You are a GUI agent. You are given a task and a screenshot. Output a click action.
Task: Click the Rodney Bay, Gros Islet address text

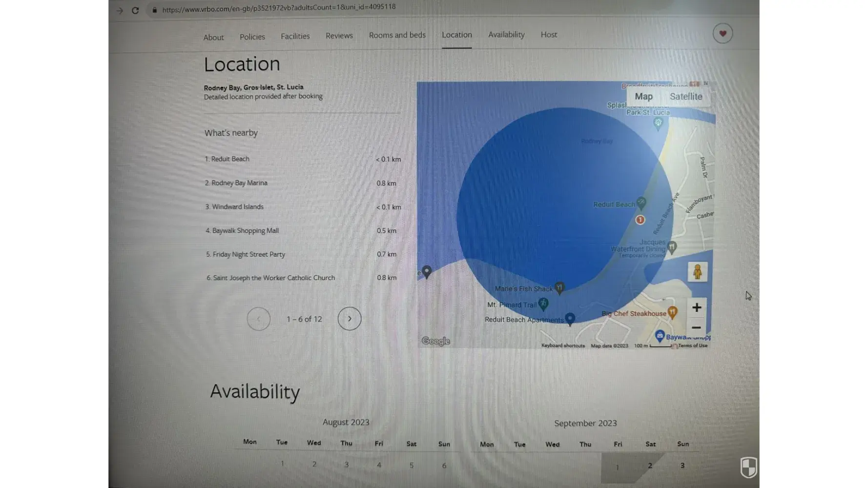tap(253, 87)
